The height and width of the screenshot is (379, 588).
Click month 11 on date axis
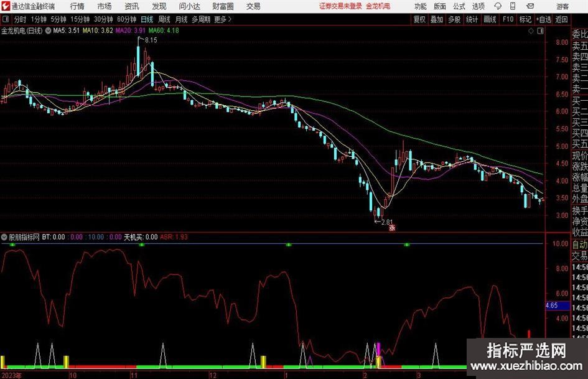pyautogui.click(x=134, y=375)
